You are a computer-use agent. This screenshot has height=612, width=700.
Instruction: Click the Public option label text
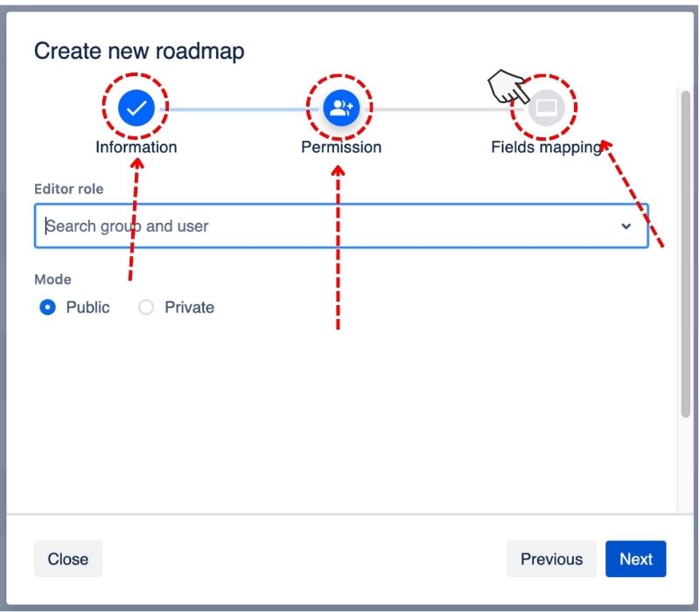point(87,307)
